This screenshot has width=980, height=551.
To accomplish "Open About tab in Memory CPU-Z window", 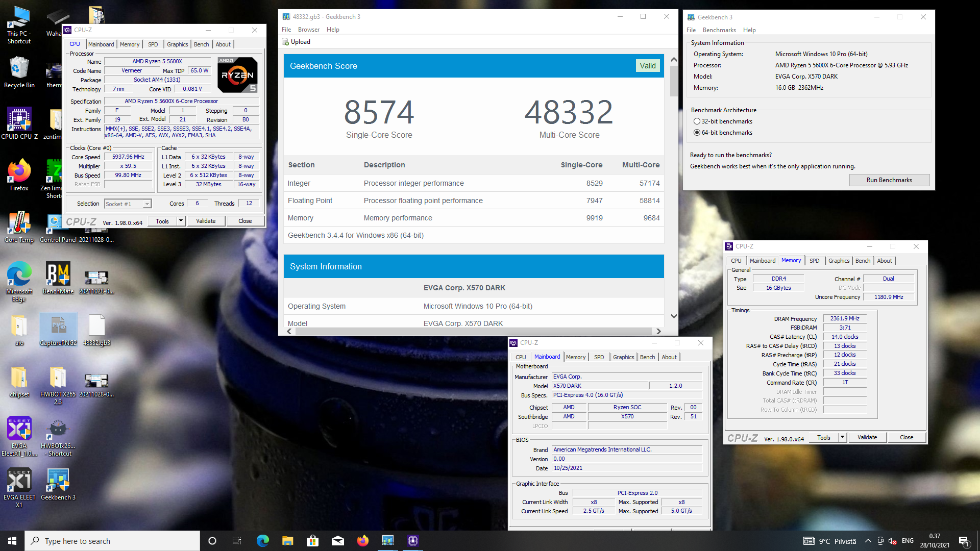I will coord(885,261).
